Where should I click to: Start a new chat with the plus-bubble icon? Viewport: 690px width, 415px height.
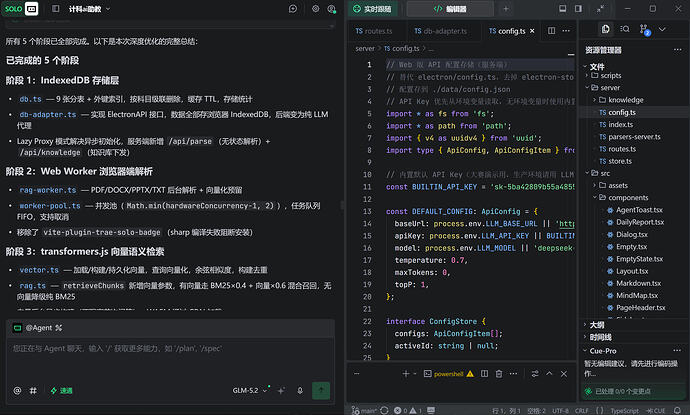tap(293, 9)
